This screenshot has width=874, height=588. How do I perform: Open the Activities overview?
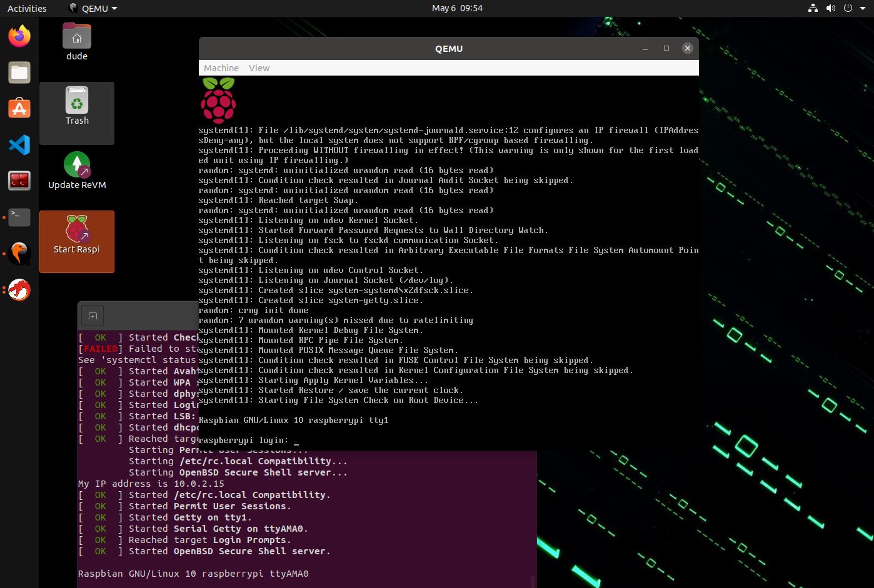pyautogui.click(x=27, y=8)
